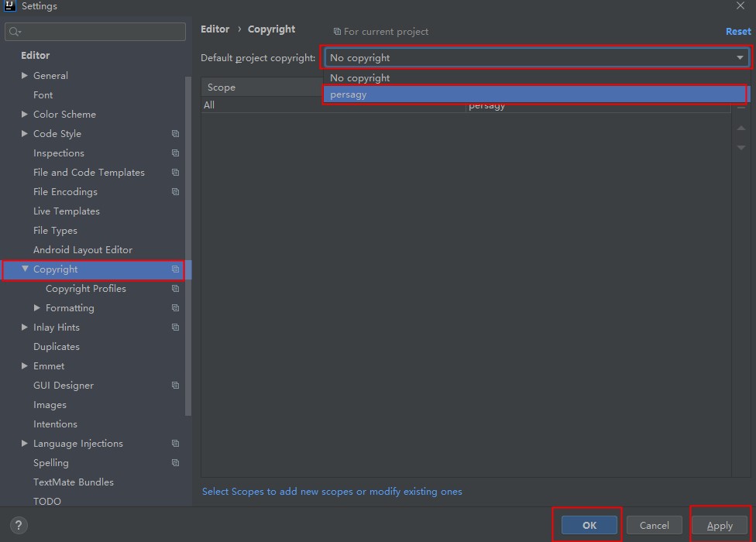756x542 pixels.
Task: Click project-level icon beside Spelling
Action: [175, 463]
